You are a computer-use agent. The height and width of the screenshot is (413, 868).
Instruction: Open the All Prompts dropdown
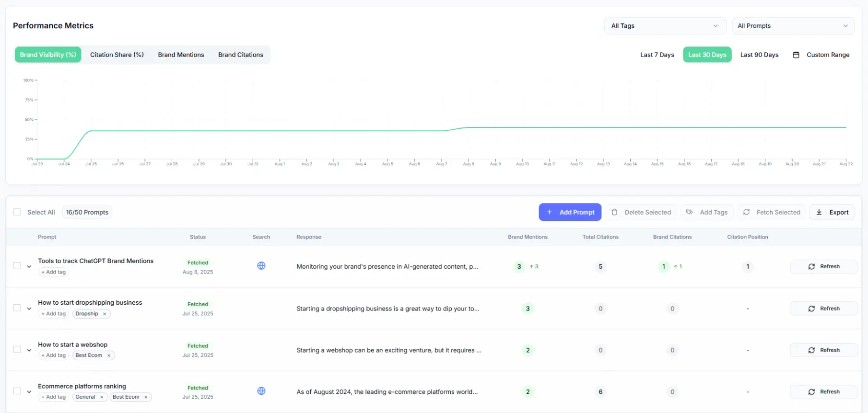[793, 26]
